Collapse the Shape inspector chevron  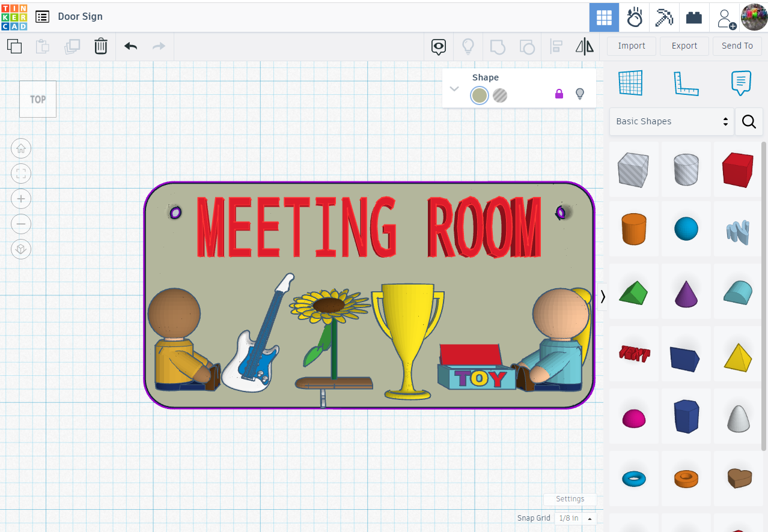point(454,89)
